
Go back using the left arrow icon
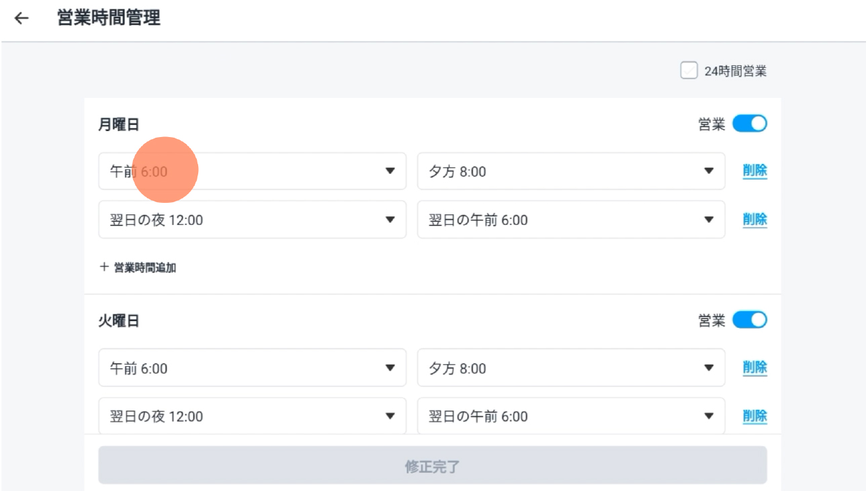21,18
